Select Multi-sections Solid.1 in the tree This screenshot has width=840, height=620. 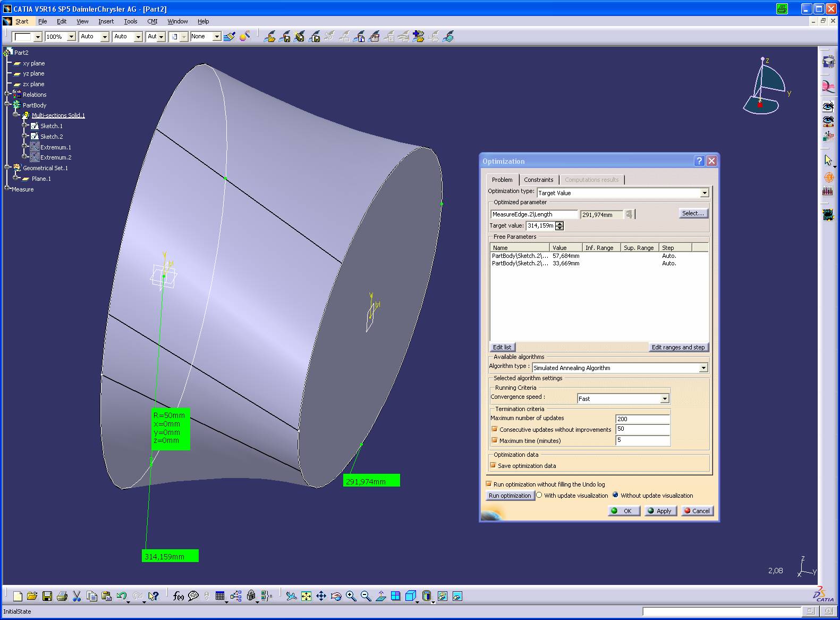point(58,115)
